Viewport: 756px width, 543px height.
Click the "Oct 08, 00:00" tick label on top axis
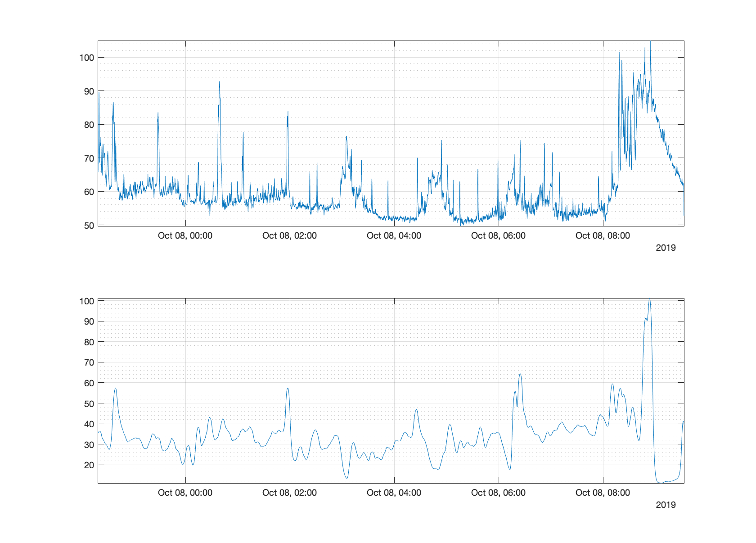click(185, 235)
